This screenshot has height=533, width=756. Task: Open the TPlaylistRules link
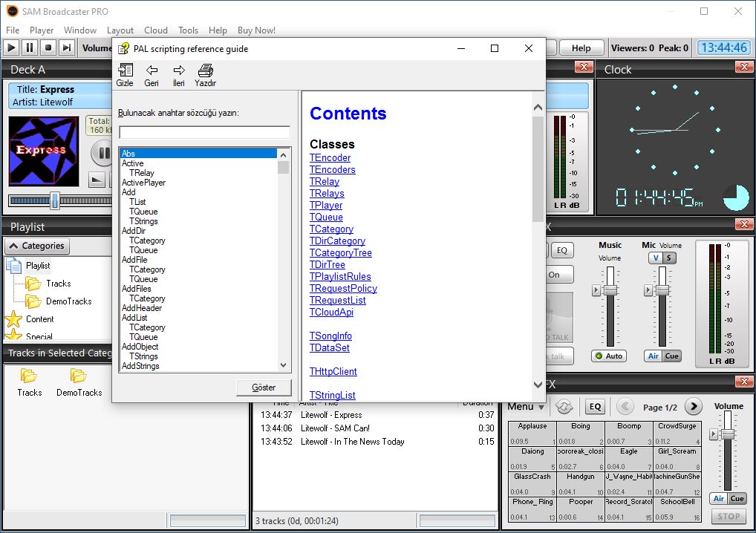[x=340, y=277]
